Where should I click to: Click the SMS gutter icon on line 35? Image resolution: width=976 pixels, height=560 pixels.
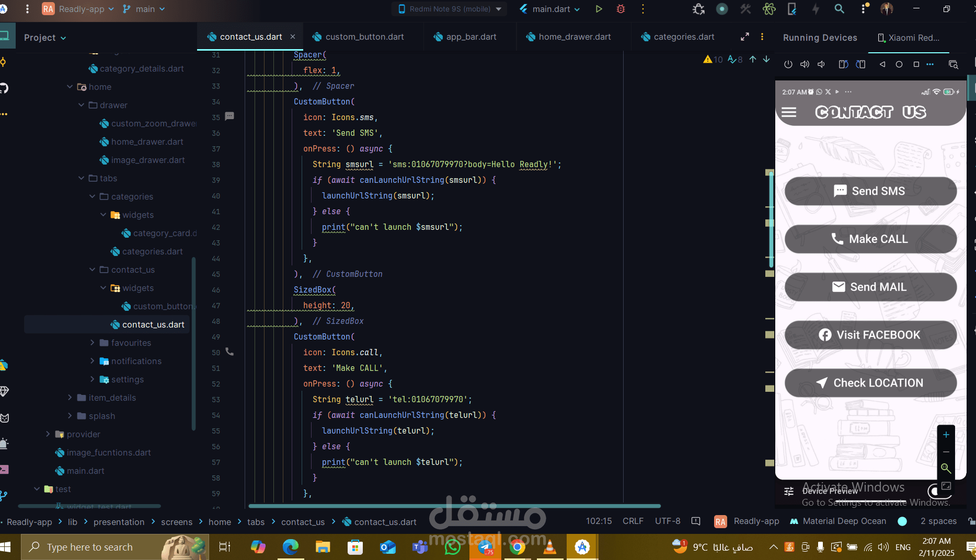[x=229, y=116]
